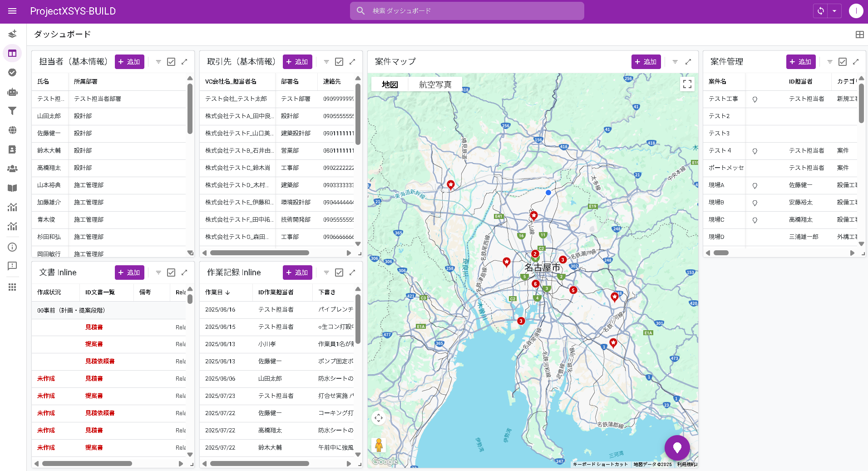This screenshot has width=868, height=471.
Task: Open dropdown arrow next to sync button
Action: tap(834, 11)
